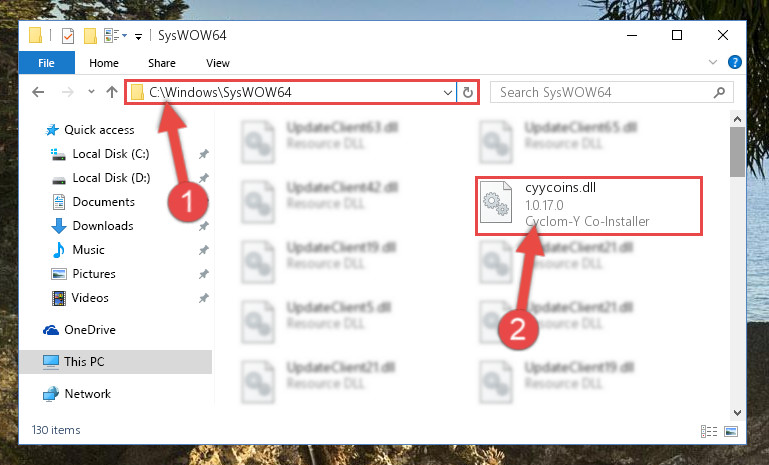Switch to details view layout
The image size is (769, 465).
[x=709, y=431]
